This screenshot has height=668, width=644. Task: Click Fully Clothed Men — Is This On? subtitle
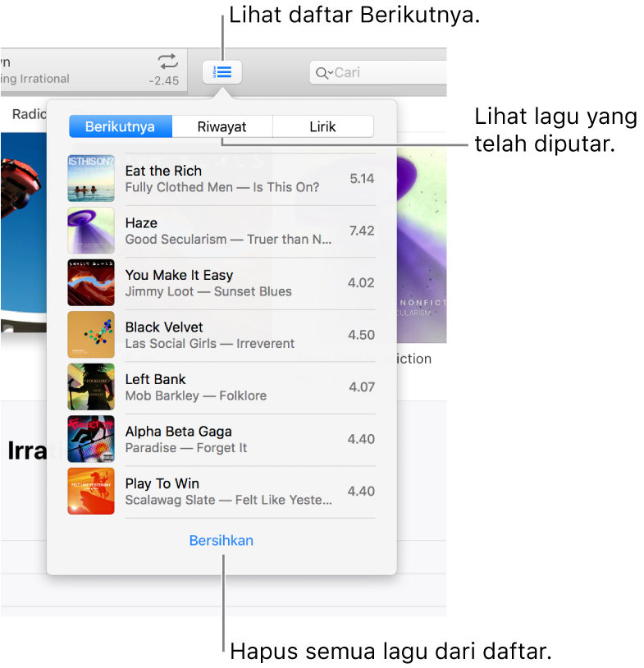pyautogui.click(x=222, y=187)
